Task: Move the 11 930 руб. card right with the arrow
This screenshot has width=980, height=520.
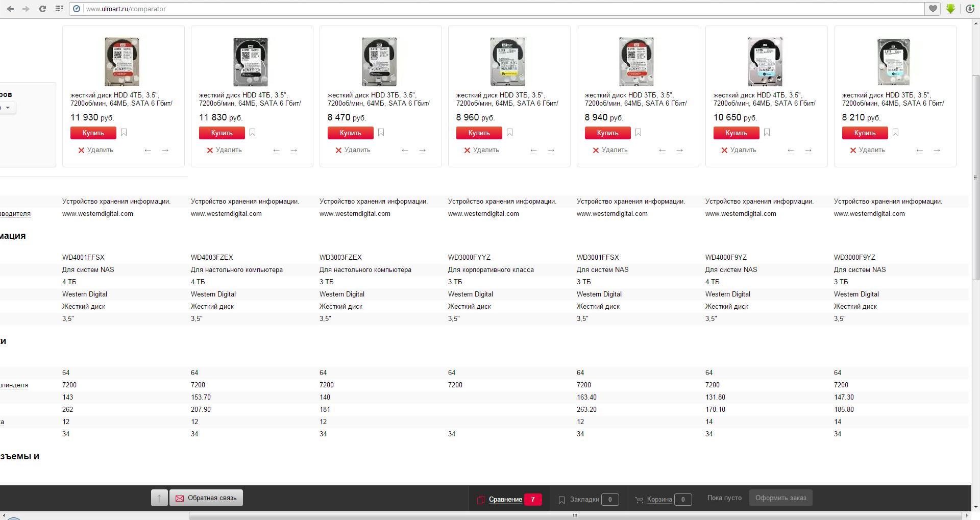Action: pyautogui.click(x=165, y=151)
